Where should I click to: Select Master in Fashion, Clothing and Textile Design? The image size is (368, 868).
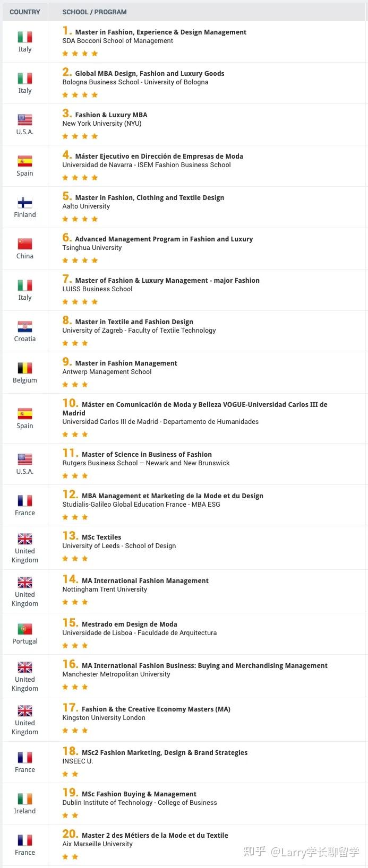(x=149, y=198)
